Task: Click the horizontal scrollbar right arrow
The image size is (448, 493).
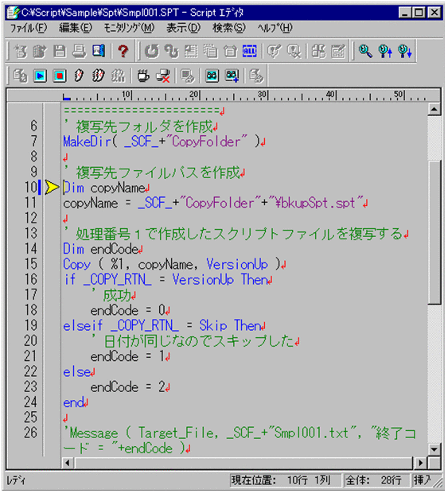Action: [x=420, y=463]
